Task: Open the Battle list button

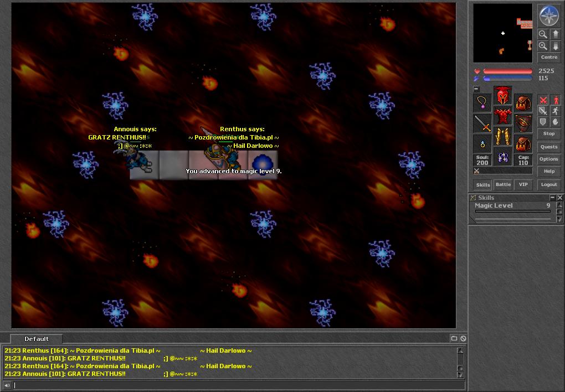Action: (503, 185)
